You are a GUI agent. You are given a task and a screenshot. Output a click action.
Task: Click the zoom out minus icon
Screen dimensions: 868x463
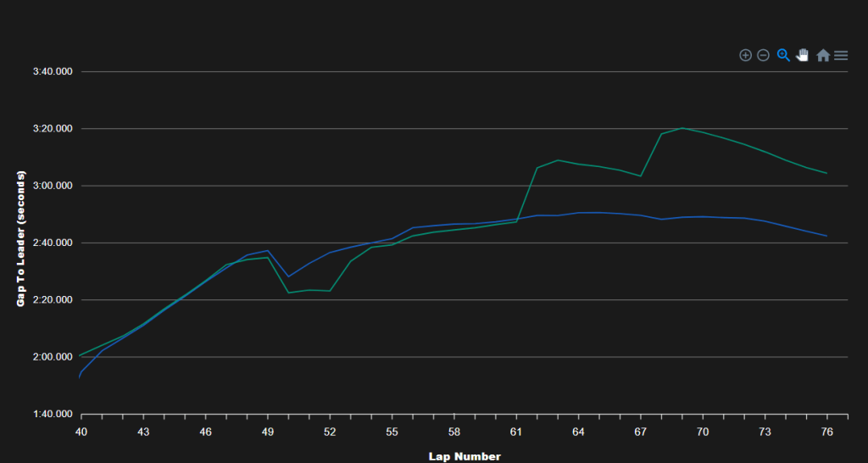764,55
